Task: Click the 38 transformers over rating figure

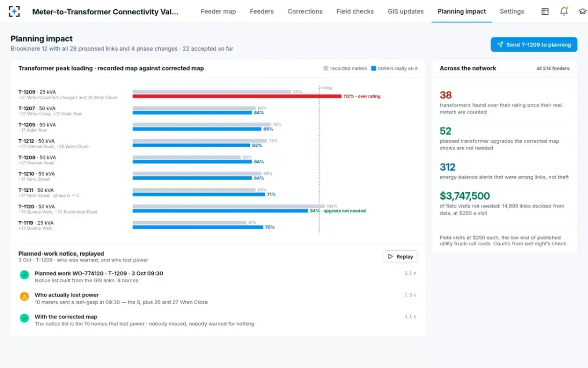Action: pyautogui.click(x=445, y=95)
